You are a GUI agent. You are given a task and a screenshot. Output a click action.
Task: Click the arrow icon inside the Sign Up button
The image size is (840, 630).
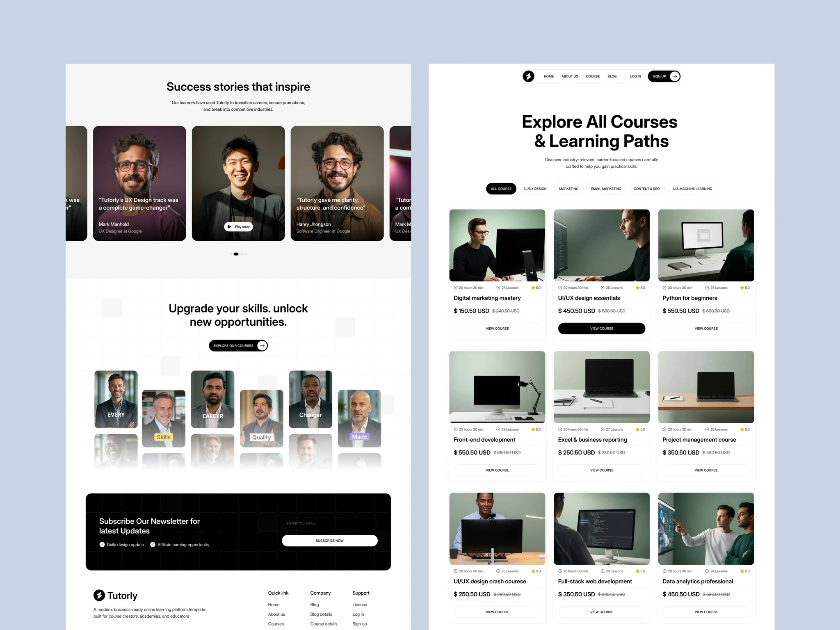pyautogui.click(x=674, y=76)
